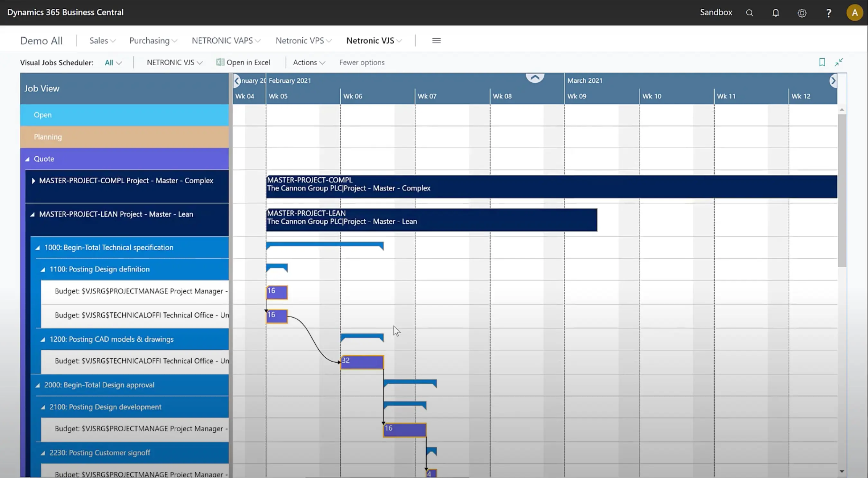Click the Job View header
The image size is (868, 478).
point(124,88)
